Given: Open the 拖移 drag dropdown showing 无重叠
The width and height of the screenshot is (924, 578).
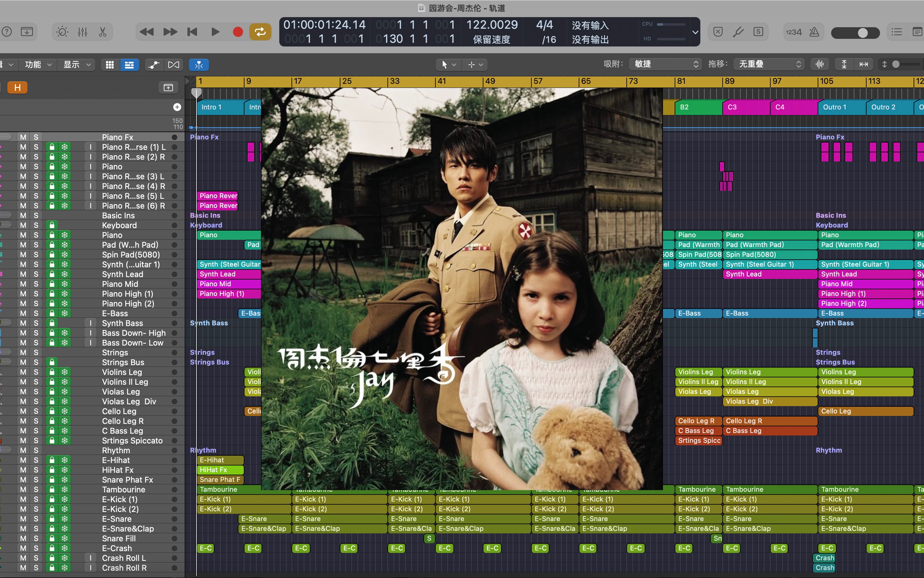Looking at the screenshot, I should coord(769,64).
